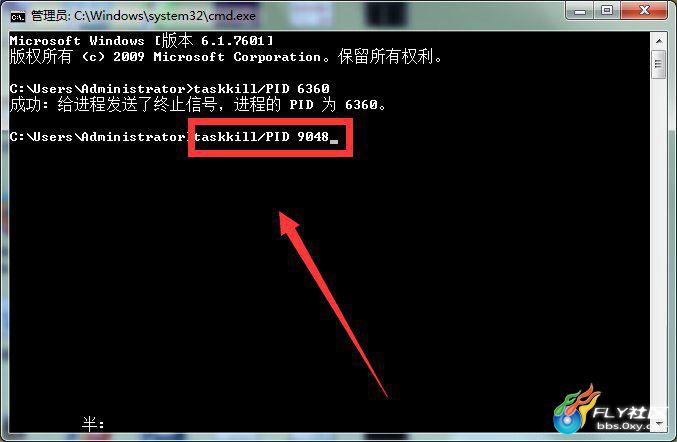The image size is (677, 442).
Task: Click the scrollbar down arrow at bottom
Action: pos(658,424)
